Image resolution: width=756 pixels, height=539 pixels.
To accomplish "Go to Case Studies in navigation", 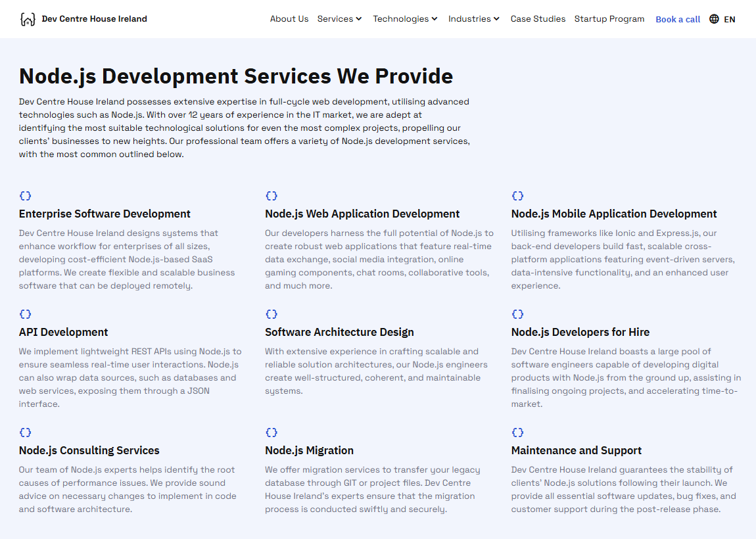I will click(538, 19).
